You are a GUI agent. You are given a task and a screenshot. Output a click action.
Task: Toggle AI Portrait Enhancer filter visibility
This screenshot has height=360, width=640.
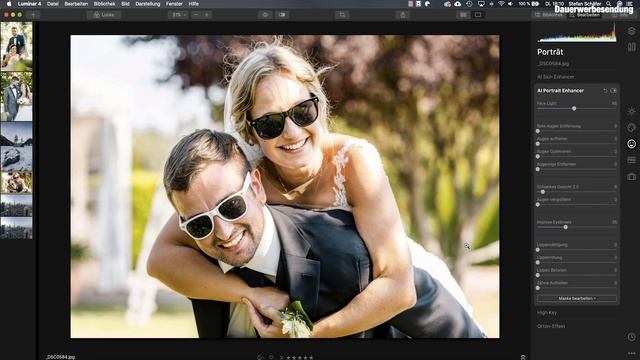point(613,91)
